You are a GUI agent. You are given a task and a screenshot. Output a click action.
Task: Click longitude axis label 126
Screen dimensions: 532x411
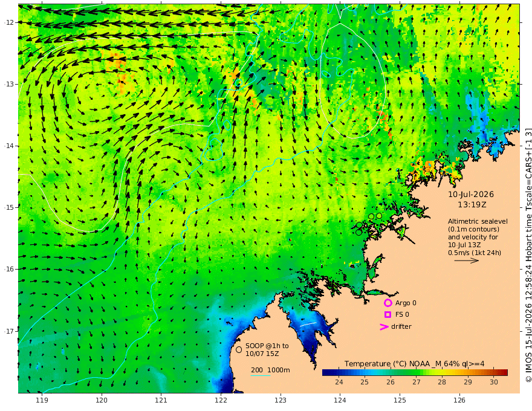click(459, 400)
